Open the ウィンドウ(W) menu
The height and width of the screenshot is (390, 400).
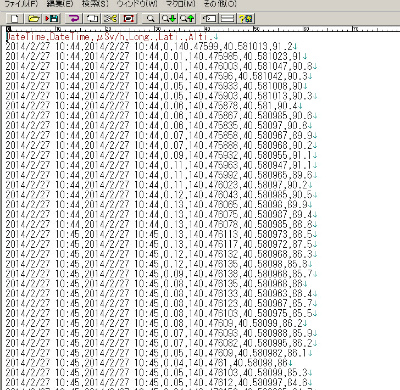pos(137,4)
